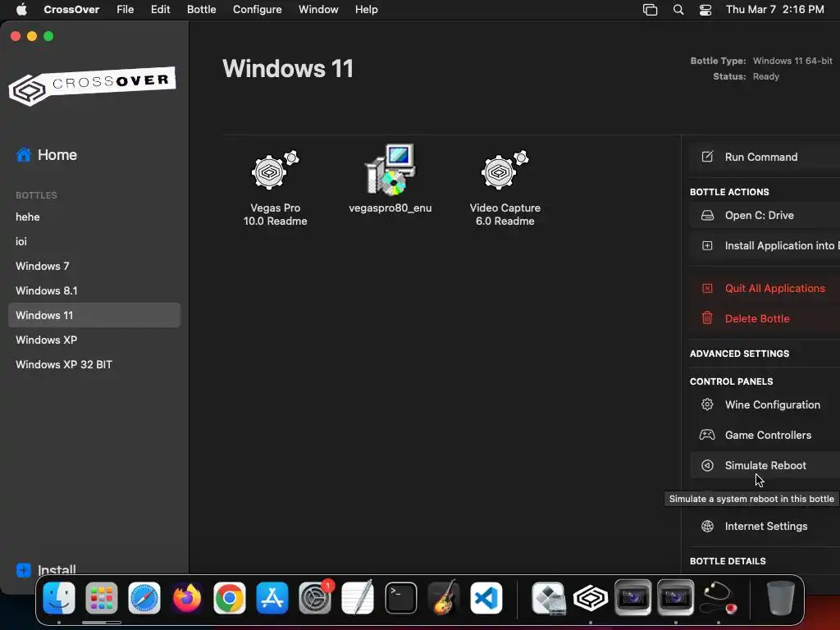Open Terminal from the Dock
Viewport: 840px width, 630px height.
(400, 597)
